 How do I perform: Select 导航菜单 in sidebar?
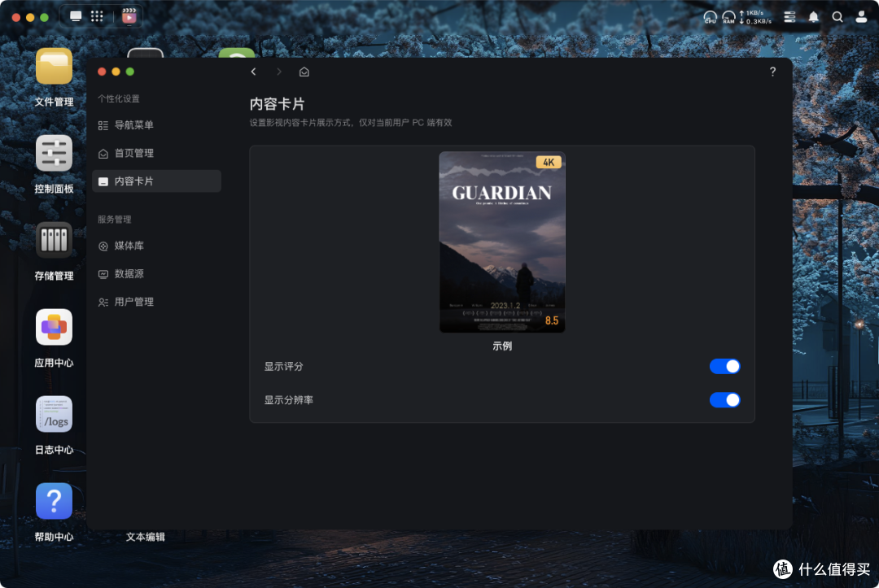pos(156,125)
